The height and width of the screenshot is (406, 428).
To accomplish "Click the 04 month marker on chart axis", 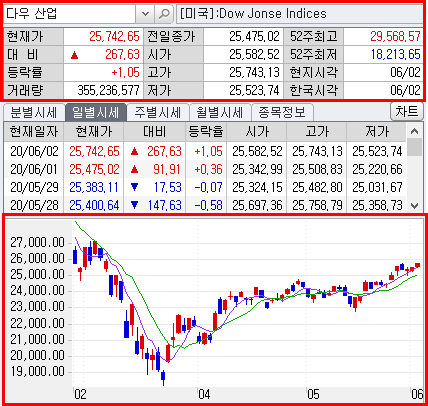I will [x=204, y=395].
